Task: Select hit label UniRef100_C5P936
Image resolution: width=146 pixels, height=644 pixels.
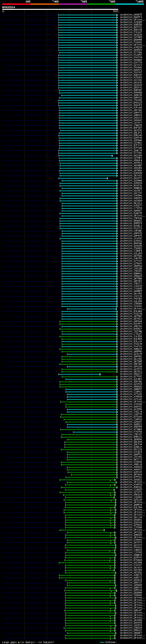Action: tap(131, 218)
